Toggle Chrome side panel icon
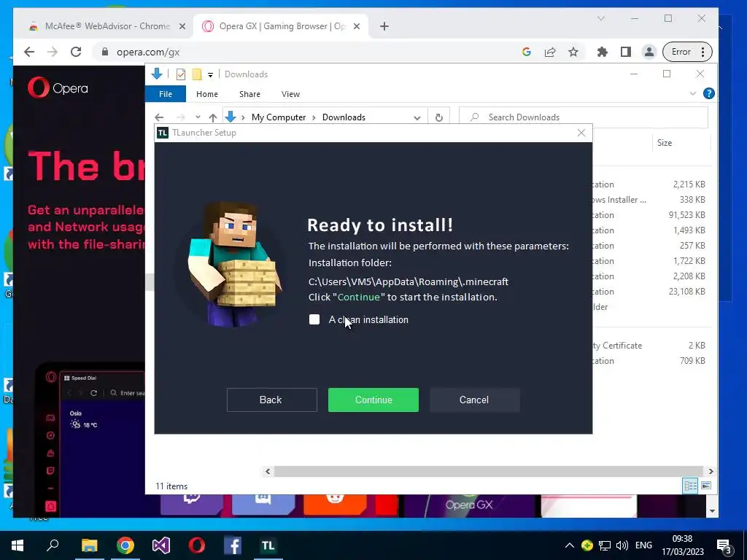Viewport: 747px width, 560px height. (625, 52)
